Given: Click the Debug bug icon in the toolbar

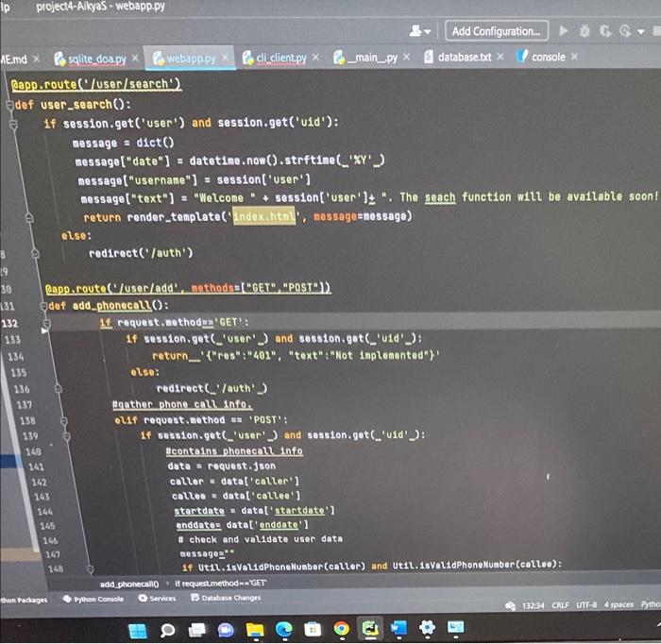Looking at the screenshot, I should [585, 31].
